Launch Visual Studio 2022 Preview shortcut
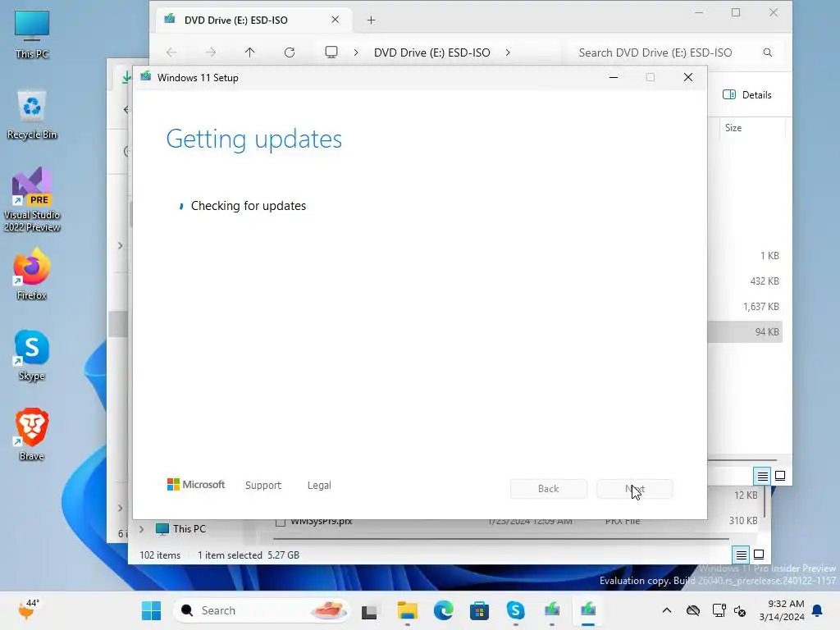Viewport: 840px width, 630px height. 32,199
